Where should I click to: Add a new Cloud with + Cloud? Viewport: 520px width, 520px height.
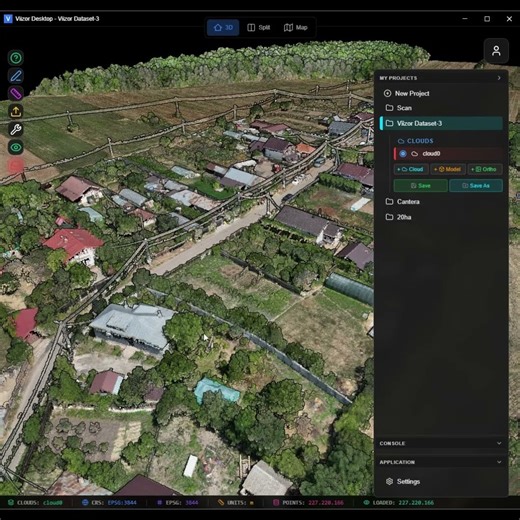pyautogui.click(x=410, y=169)
